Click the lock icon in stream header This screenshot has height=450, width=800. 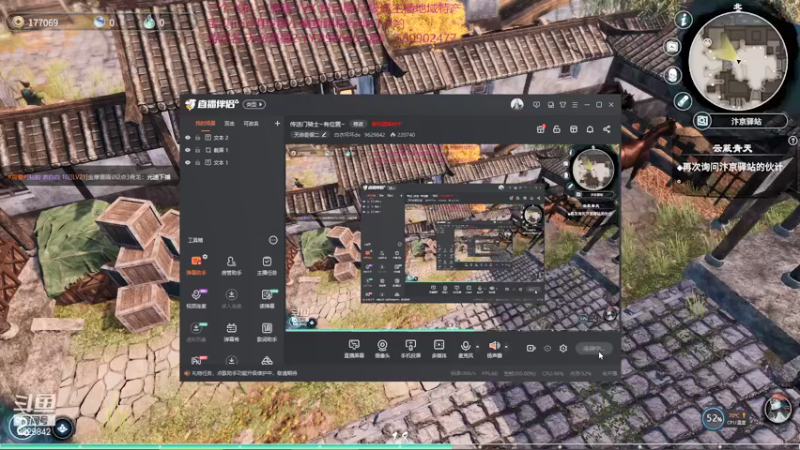pos(557,129)
